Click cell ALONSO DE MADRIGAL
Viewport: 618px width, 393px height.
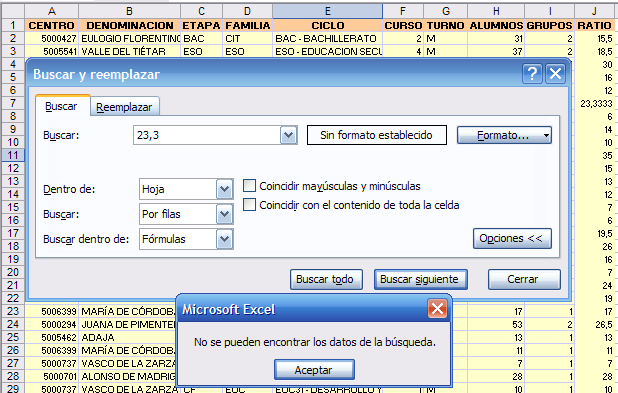[x=127, y=376]
